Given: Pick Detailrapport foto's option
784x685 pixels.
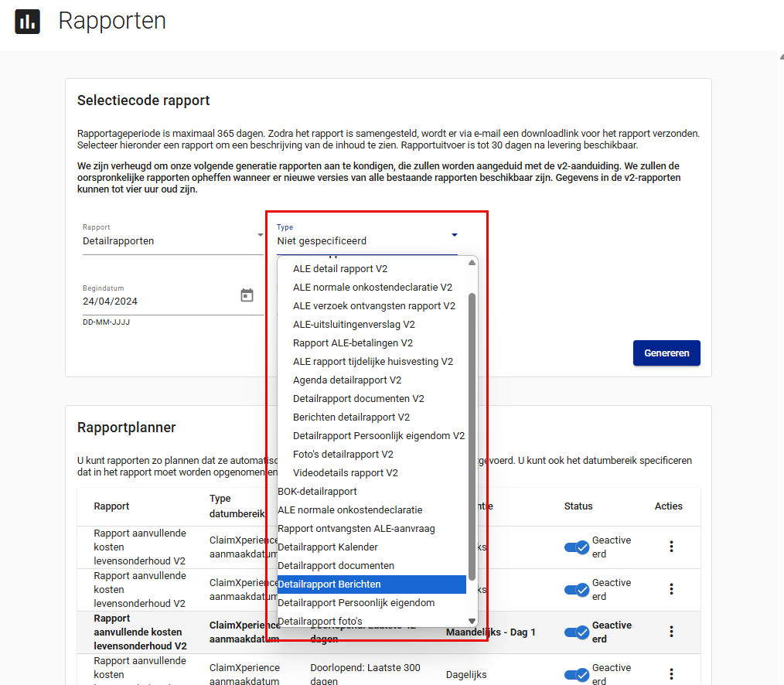Looking at the screenshot, I should pos(372,621).
